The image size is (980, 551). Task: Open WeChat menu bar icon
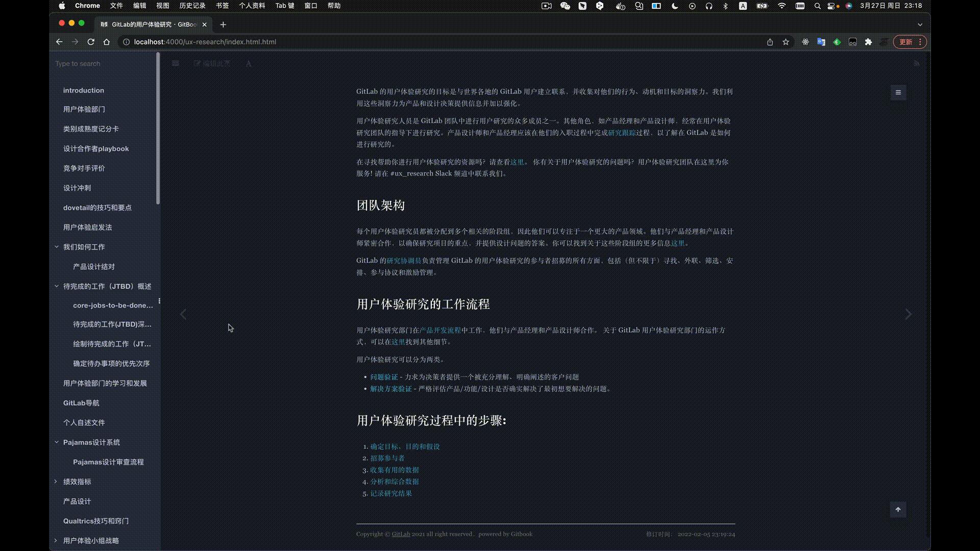click(x=565, y=6)
